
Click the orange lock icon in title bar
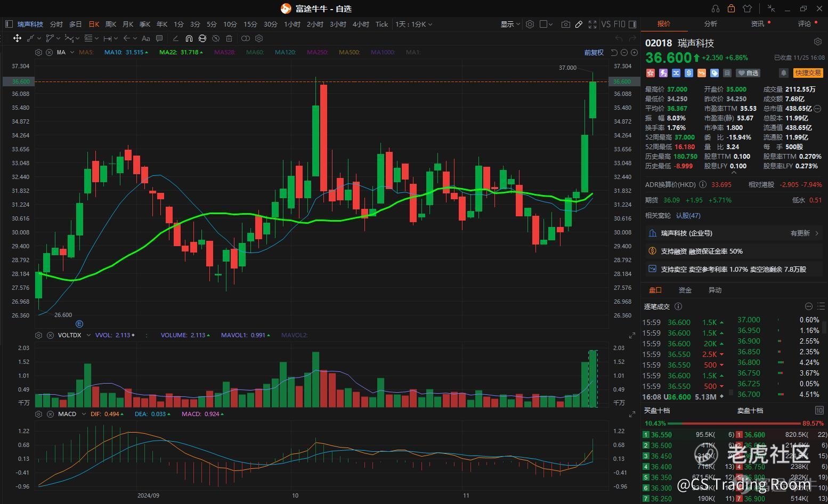coord(731,9)
